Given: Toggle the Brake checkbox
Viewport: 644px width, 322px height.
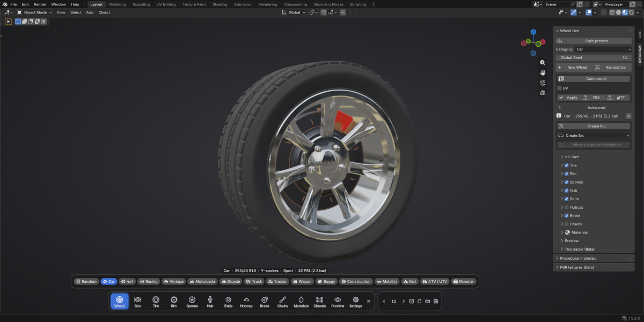Looking at the screenshot, I should (x=567, y=216).
